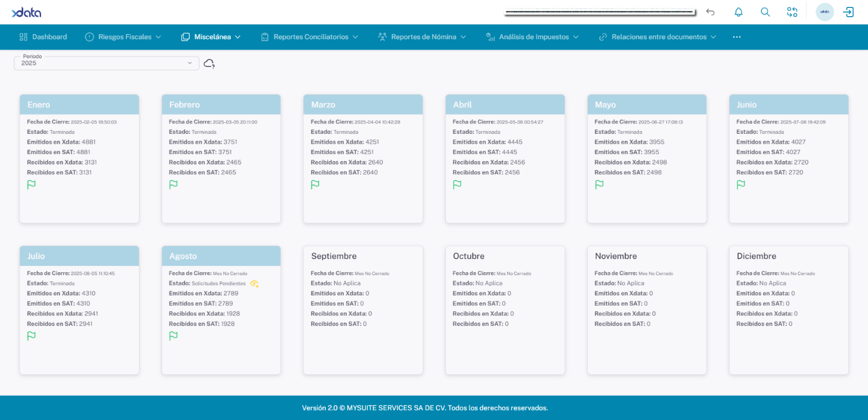
Task: Open the search magnifier icon
Action: (765, 12)
